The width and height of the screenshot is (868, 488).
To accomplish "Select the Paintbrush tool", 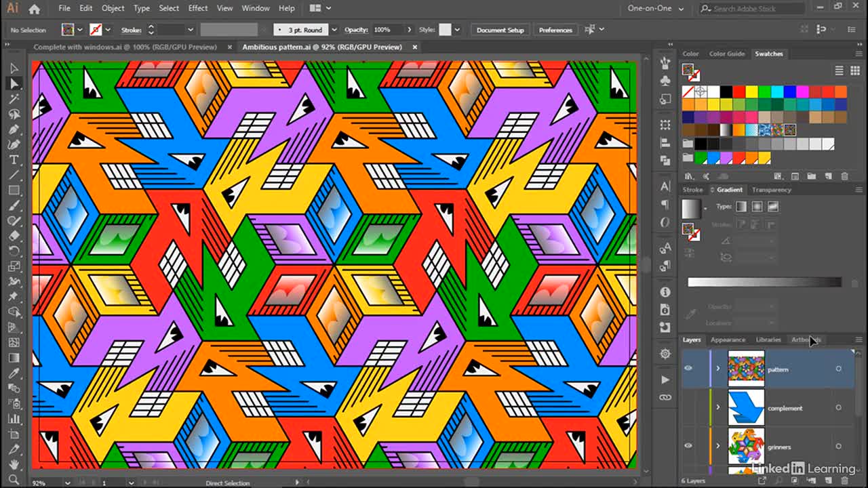I will (x=14, y=205).
